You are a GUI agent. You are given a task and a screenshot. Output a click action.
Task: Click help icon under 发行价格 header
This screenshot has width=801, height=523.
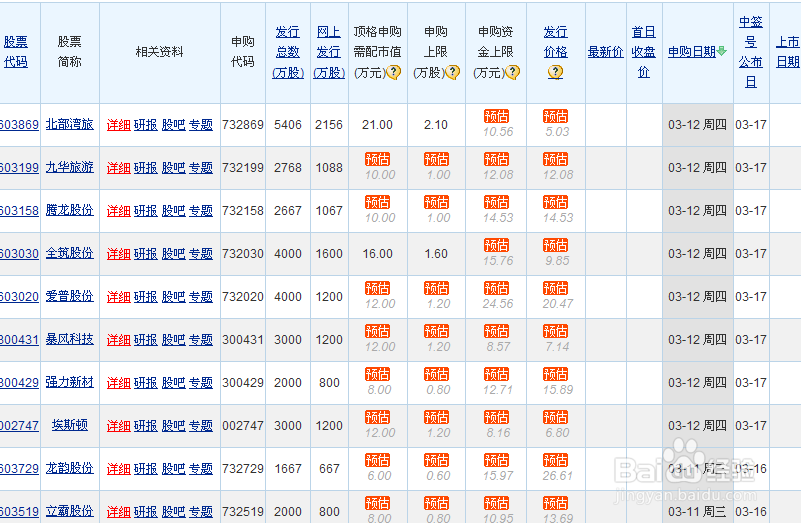(x=555, y=73)
